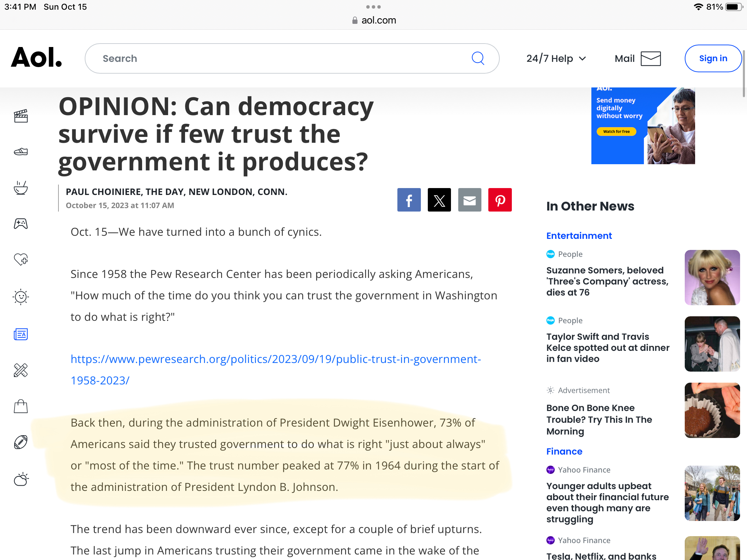Share the article on X
The image size is (747, 560).
point(439,200)
